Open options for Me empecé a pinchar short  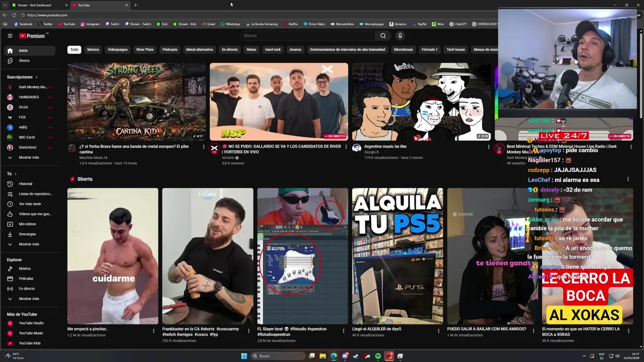(153, 330)
